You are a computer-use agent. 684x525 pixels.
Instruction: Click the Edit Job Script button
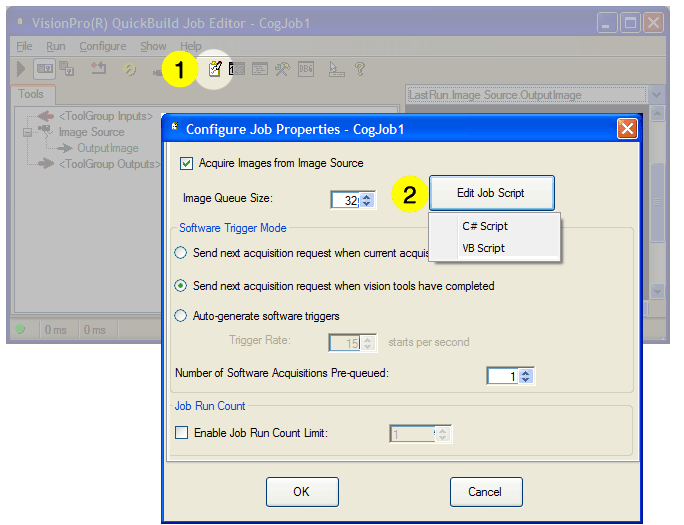[x=492, y=193]
